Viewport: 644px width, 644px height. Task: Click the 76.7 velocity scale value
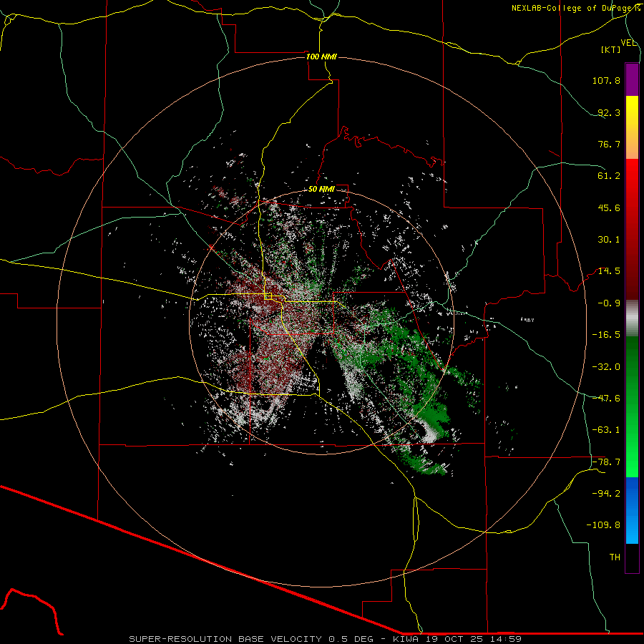tap(609, 144)
